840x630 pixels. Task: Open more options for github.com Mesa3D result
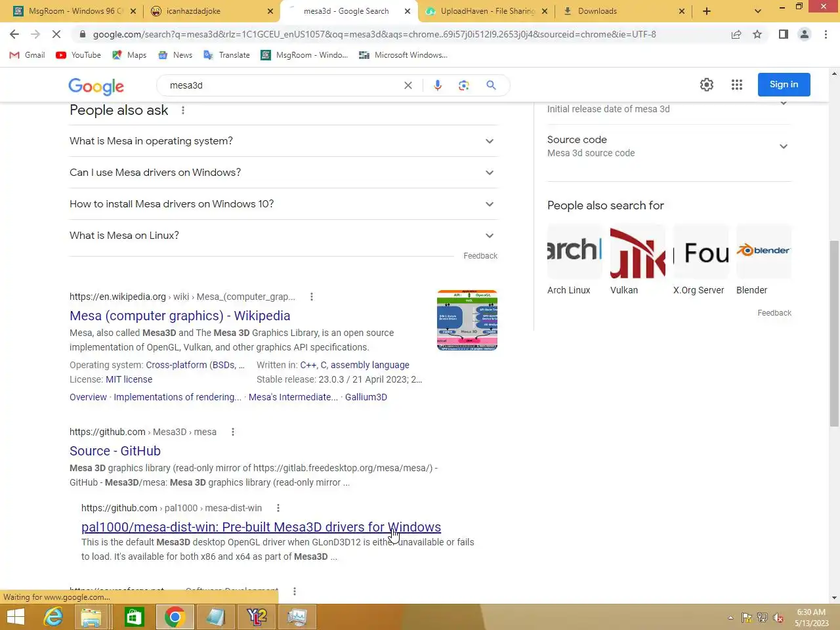coord(233,432)
